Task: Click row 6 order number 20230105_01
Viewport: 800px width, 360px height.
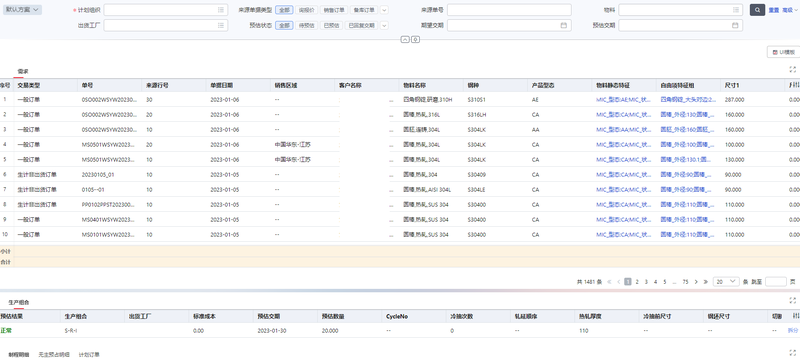Action: (98, 174)
